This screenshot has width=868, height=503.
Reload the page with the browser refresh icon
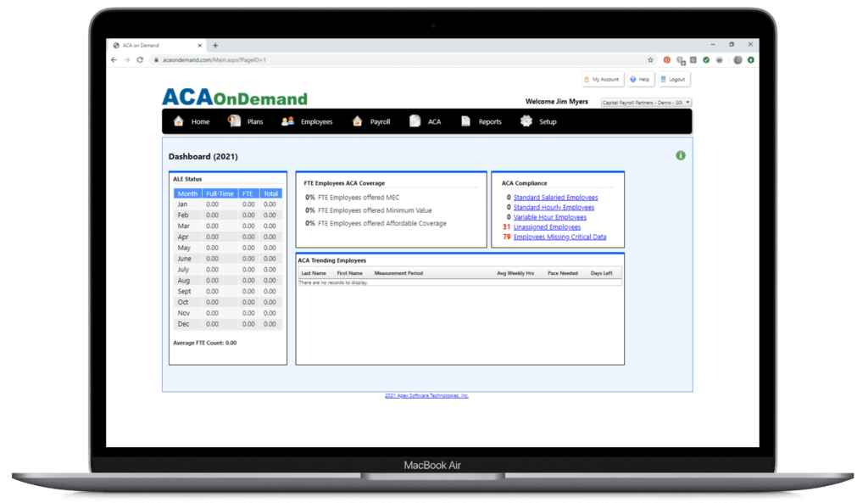click(x=138, y=60)
